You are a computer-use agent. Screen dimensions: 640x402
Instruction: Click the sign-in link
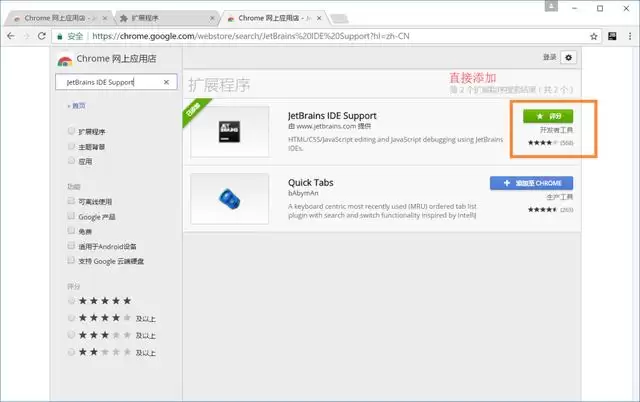pos(549,57)
